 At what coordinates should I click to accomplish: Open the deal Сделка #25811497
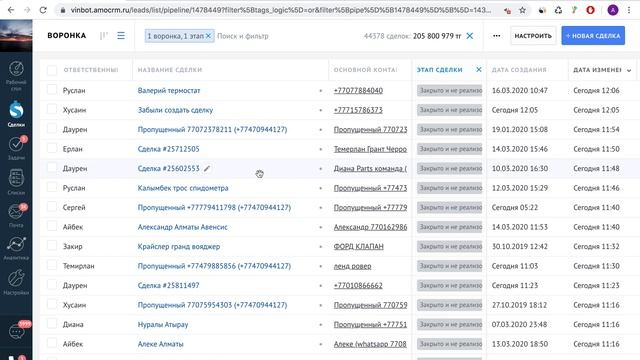[x=169, y=285]
